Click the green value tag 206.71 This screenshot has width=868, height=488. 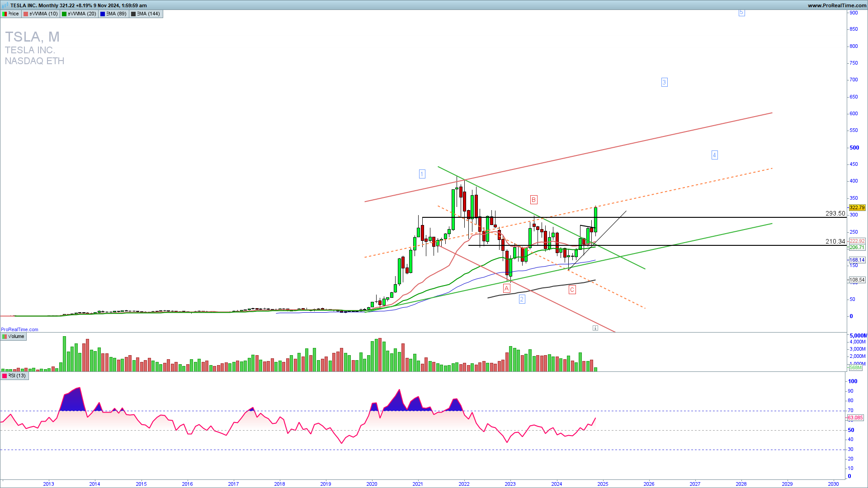point(857,247)
